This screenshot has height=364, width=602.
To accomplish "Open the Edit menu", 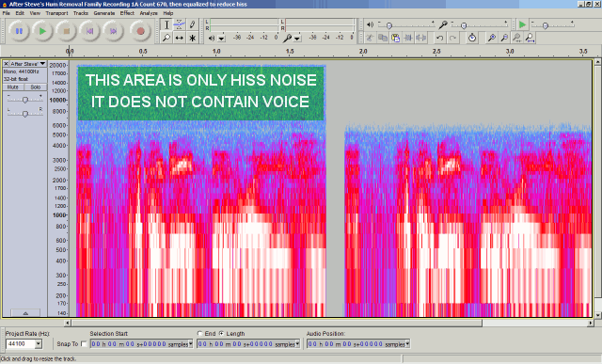I will [x=20, y=13].
